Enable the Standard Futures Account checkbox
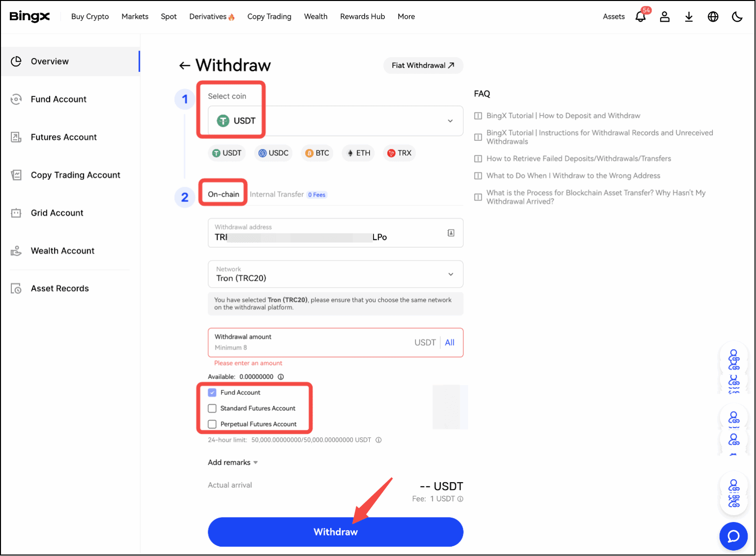 tap(212, 408)
